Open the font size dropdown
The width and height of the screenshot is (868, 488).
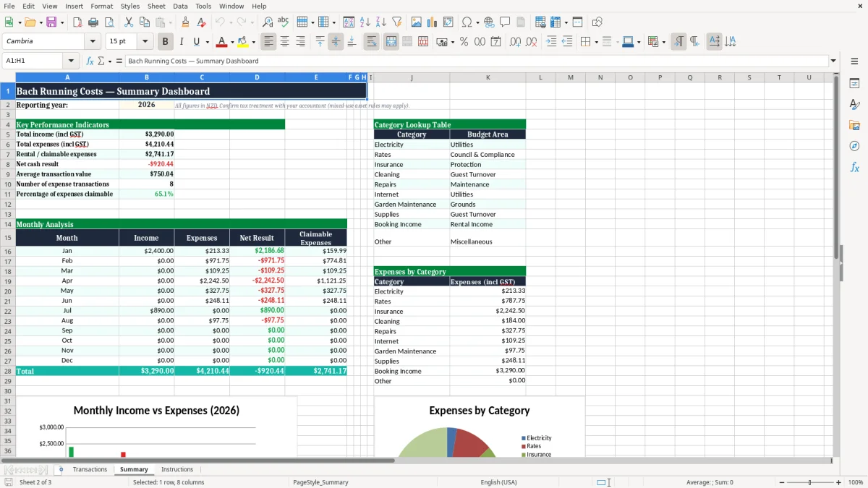tap(145, 42)
